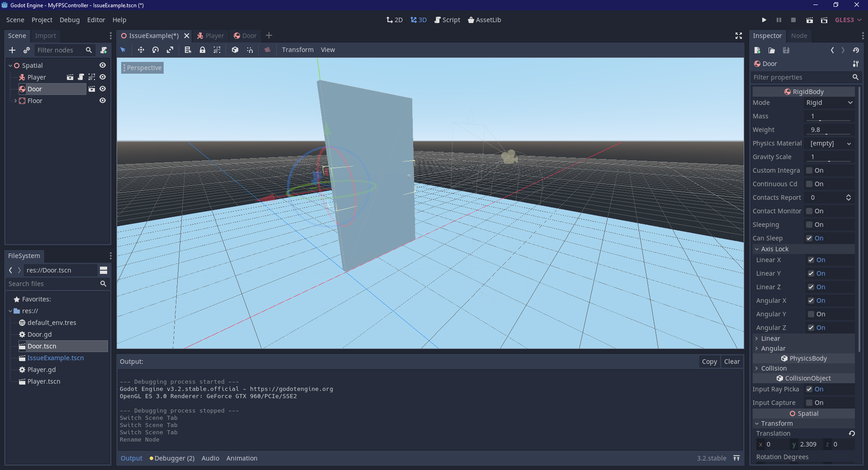The width and height of the screenshot is (868, 470).
Task: Collapse the res:// folder
Action: (10, 311)
